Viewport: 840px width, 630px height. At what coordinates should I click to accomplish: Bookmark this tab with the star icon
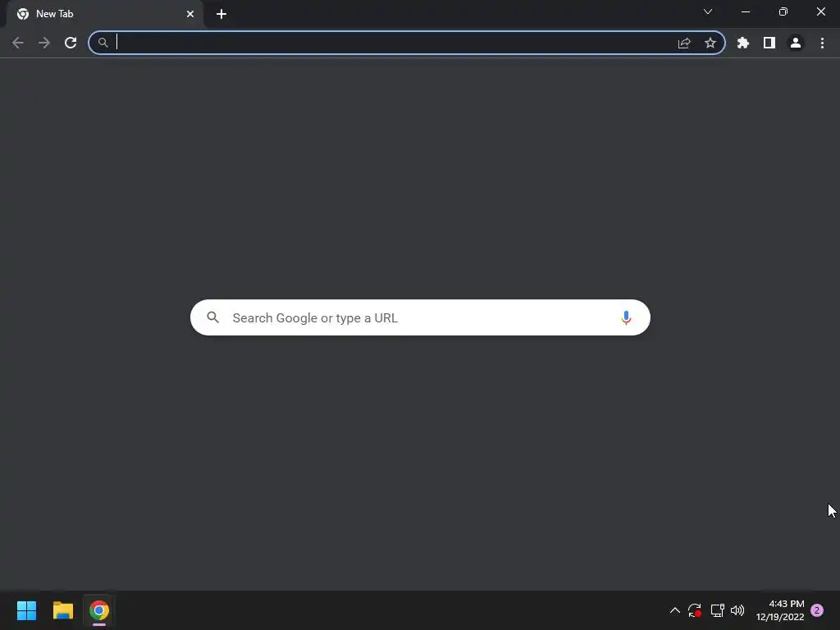pyautogui.click(x=710, y=43)
